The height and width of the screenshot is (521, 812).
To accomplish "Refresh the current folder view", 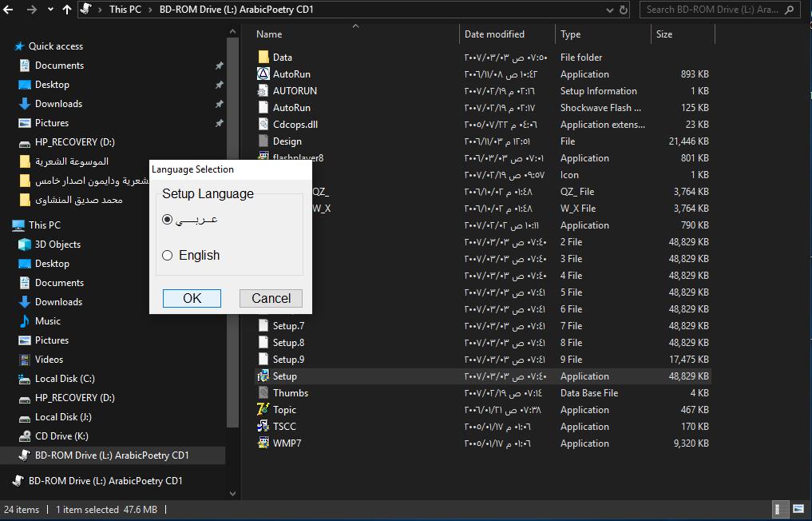I will click(624, 10).
